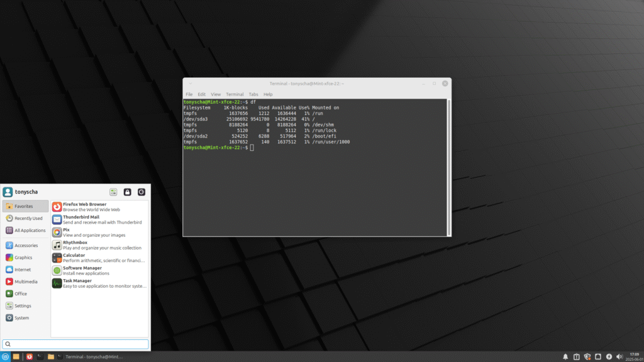Open Software Manager
644x362 pixels.
click(x=99, y=270)
